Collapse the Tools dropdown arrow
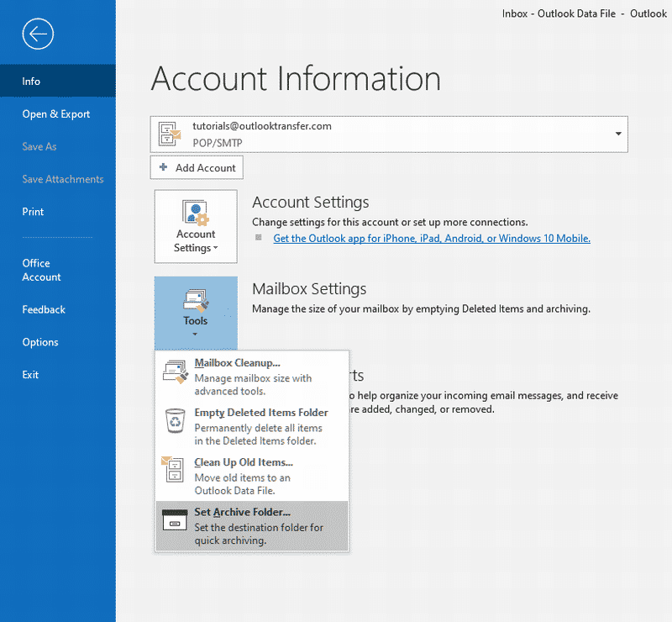This screenshot has width=672, height=622. 195,335
